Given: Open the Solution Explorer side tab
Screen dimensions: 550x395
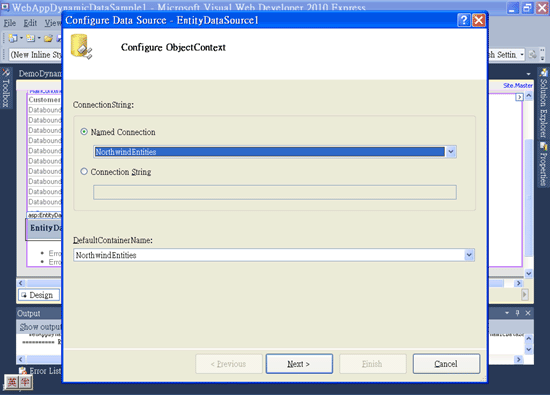Looking at the screenshot, I should click(543, 103).
